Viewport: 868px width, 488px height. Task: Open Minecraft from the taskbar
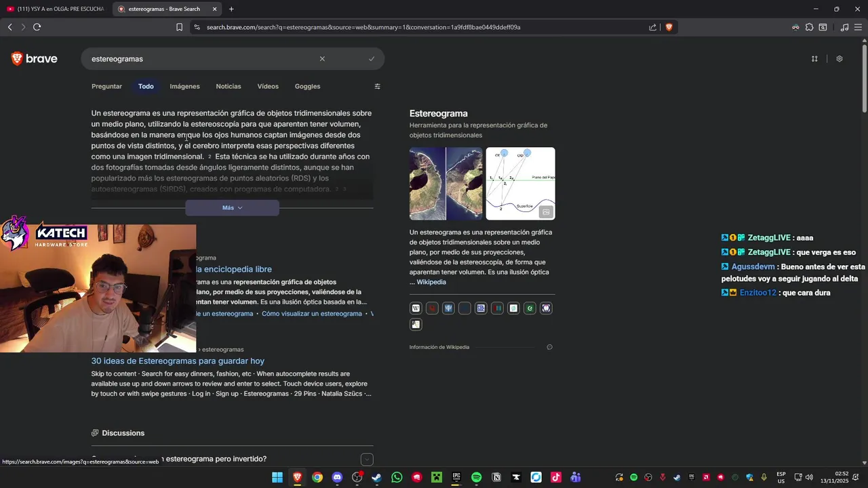[437, 477]
